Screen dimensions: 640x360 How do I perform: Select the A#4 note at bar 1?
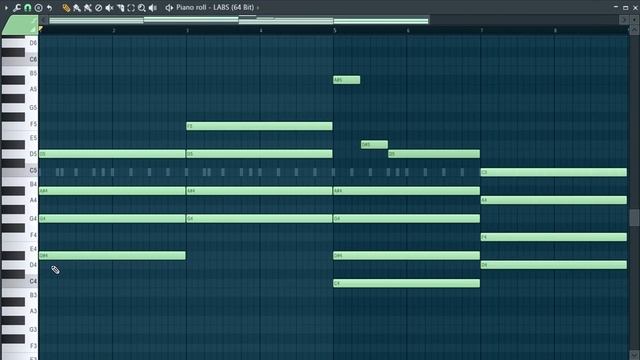pos(112,191)
